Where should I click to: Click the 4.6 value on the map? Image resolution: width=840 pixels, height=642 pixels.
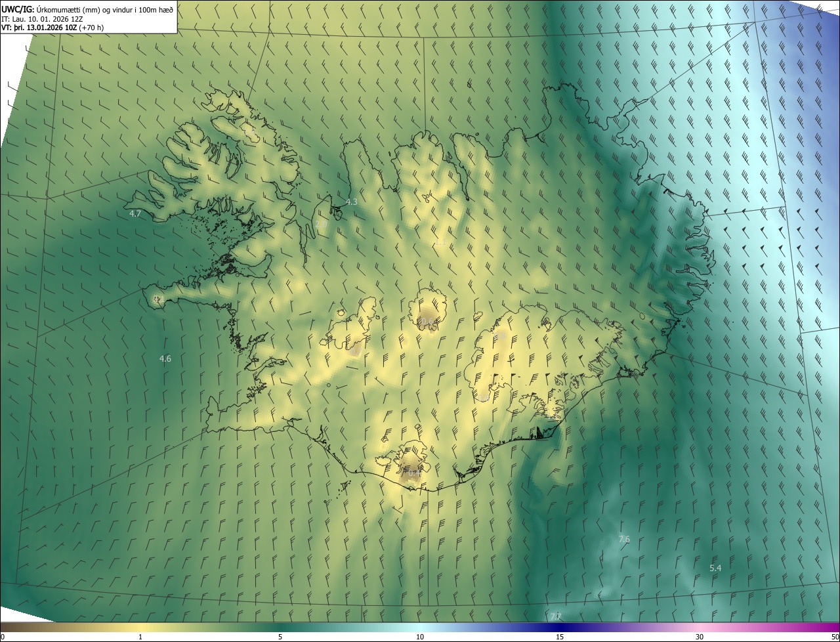pos(165,358)
